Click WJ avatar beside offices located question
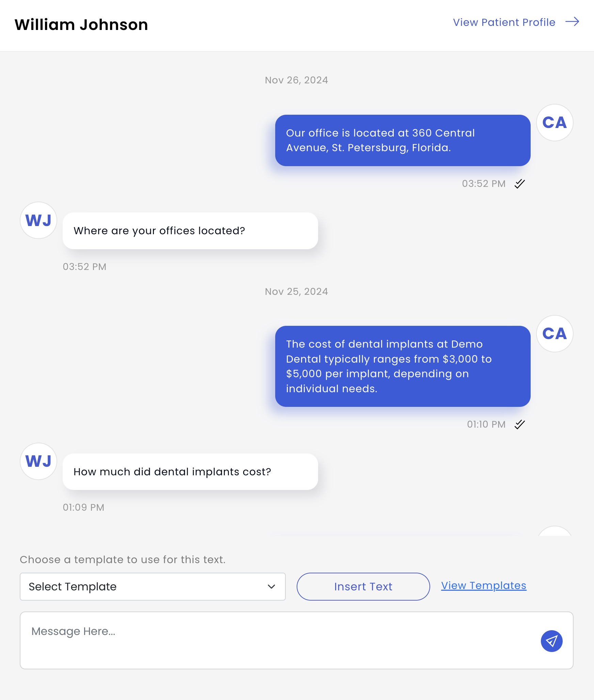 tap(38, 220)
